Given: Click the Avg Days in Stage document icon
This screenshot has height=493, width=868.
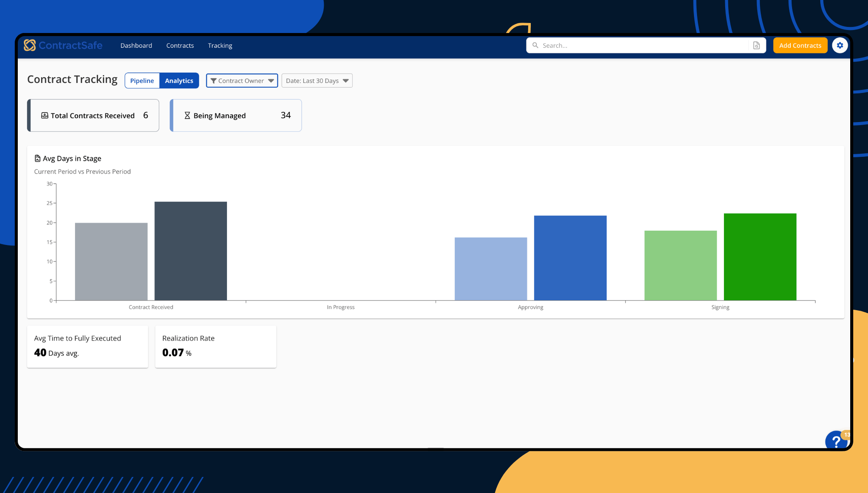Looking at the screenshot, I should (38, 159).
